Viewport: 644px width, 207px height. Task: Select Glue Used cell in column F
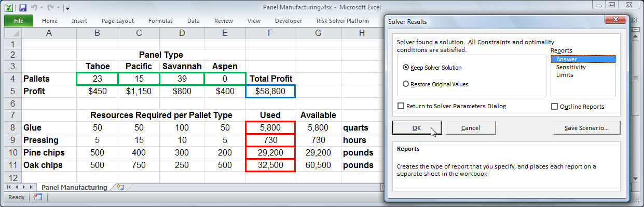click(270, 127)
